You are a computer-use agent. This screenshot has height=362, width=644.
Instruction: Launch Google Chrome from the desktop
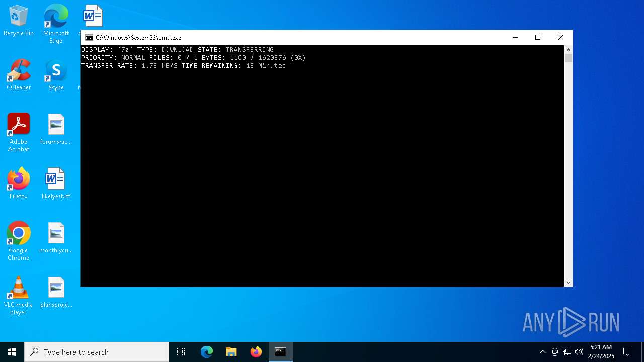click(19, 241)
